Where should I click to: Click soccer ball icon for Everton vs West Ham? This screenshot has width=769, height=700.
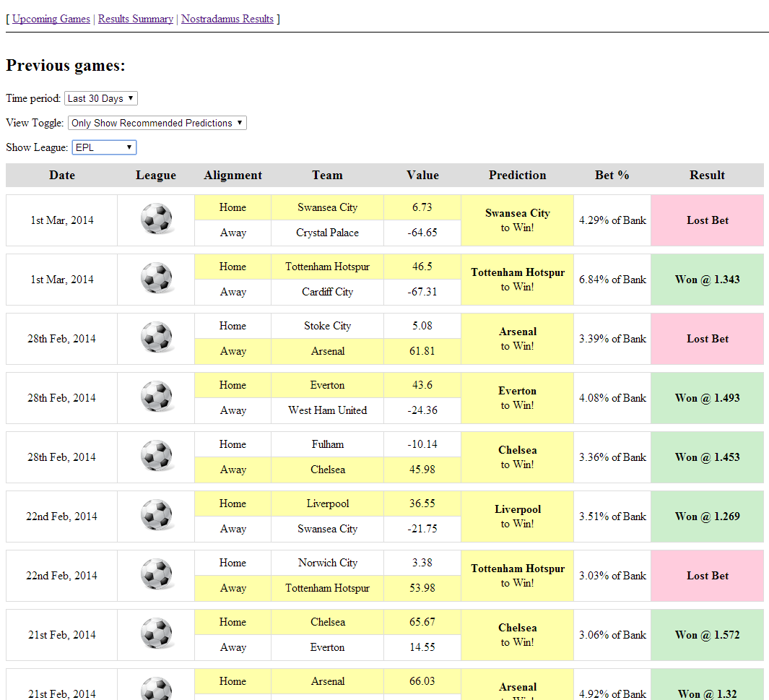pos(157,397)
